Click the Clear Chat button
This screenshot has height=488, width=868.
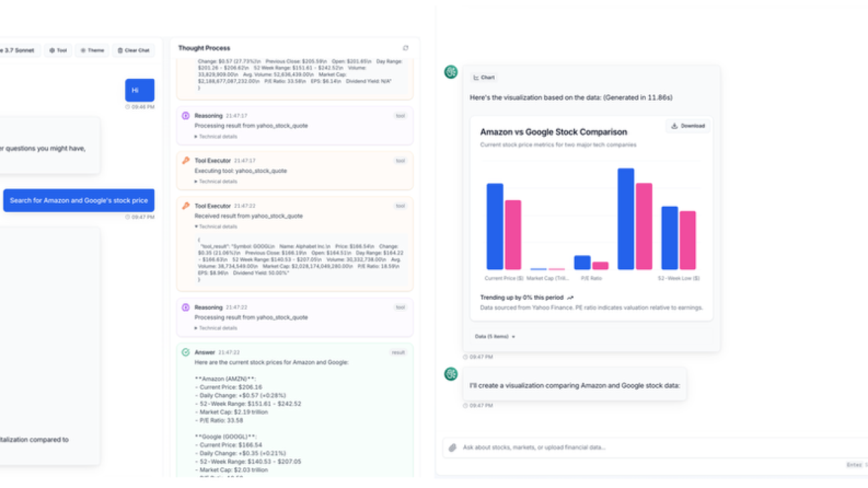[x=134, y=50]
